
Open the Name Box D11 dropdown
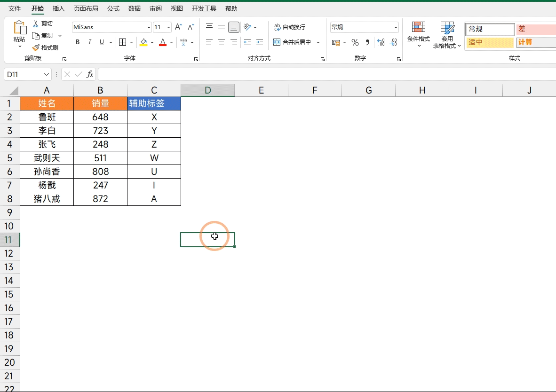47,74
